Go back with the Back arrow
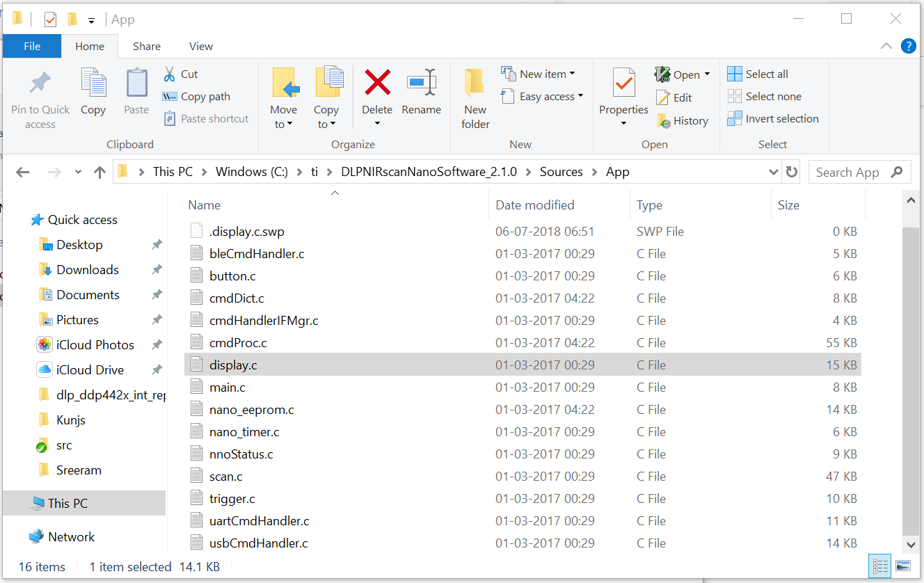Viewport: 924px width, 583px height. (x=23, y=172)
